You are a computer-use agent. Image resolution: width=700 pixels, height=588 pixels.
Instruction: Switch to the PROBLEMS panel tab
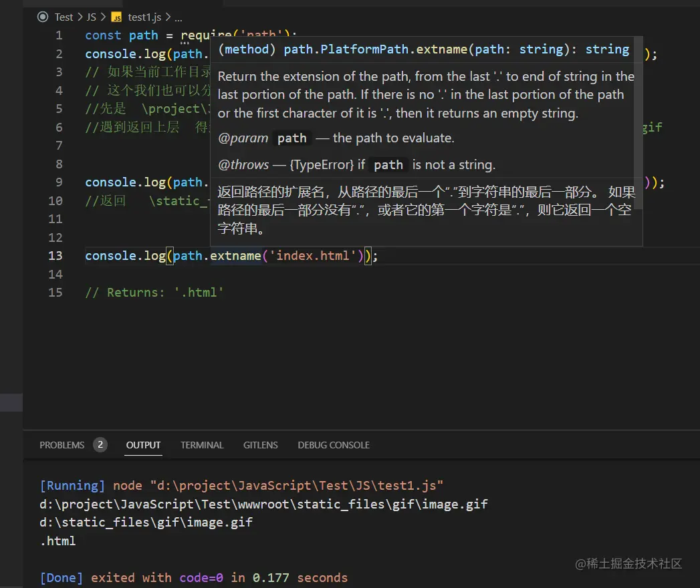[62, 445]
